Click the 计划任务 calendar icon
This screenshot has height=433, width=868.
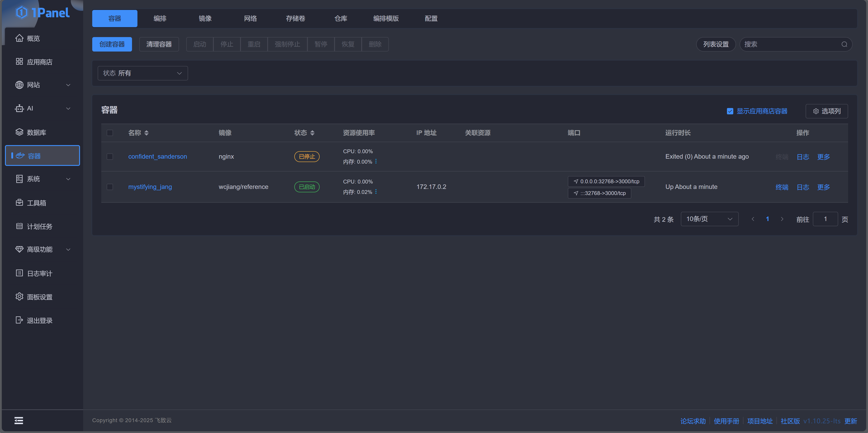19,226
